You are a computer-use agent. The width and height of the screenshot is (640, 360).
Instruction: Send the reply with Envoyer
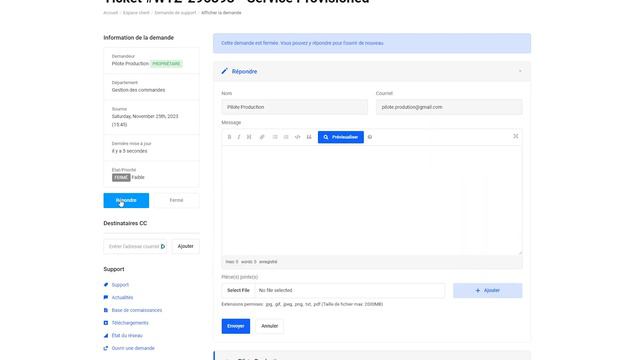236,326
